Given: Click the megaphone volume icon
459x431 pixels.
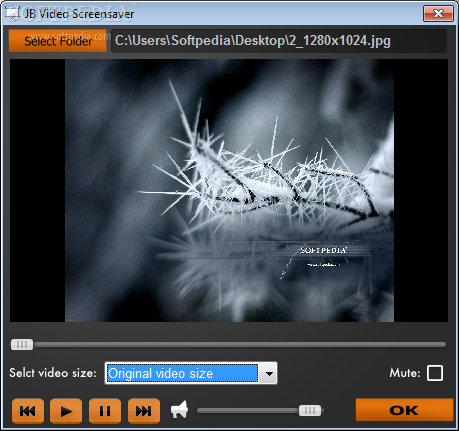Looking at the screenshot, I should tap(179, 410).
